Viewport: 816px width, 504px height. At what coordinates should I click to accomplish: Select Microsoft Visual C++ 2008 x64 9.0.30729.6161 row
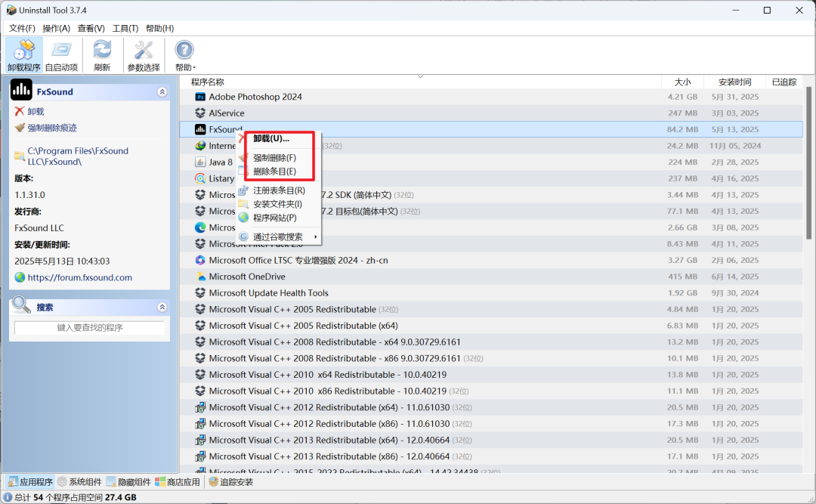click(491, 342)
